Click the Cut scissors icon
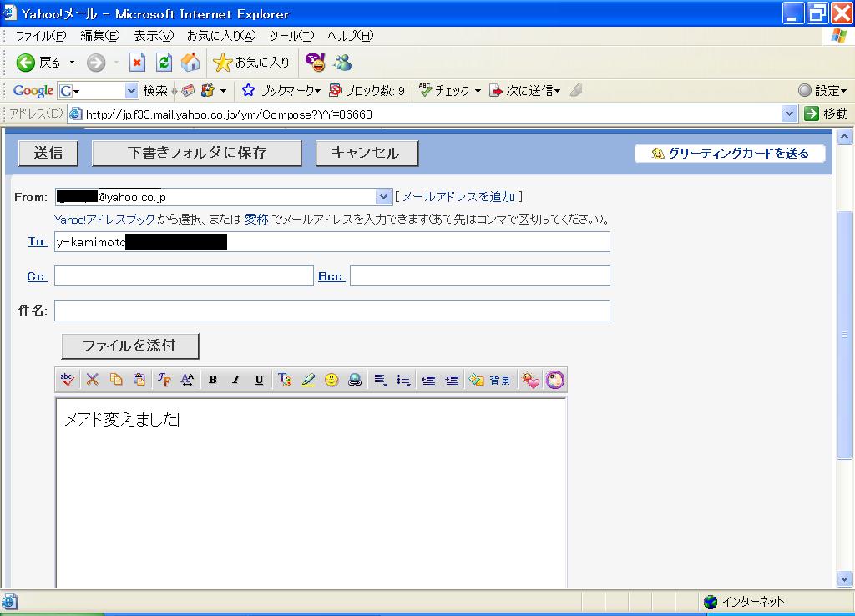 (x=92, y=380)
